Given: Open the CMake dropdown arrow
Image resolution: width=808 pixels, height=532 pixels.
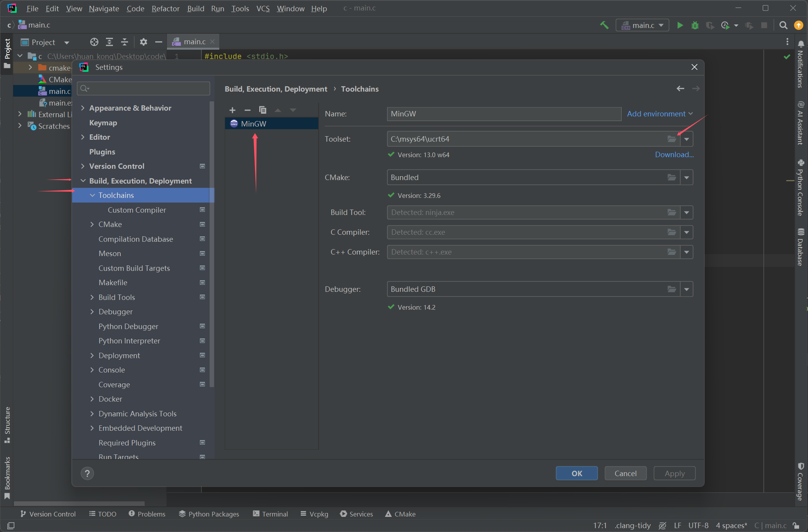Looking at the screenshot, I should [x=687, y=177].
